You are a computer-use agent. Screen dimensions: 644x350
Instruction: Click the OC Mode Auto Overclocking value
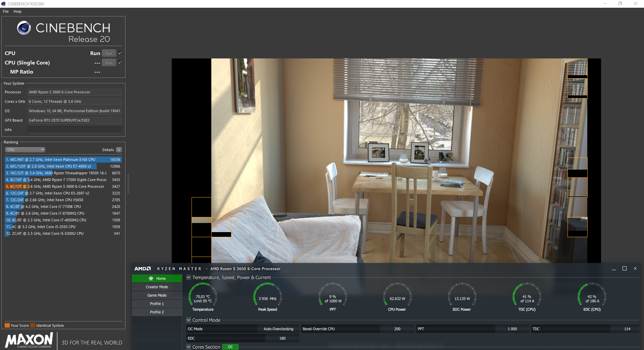278,329
